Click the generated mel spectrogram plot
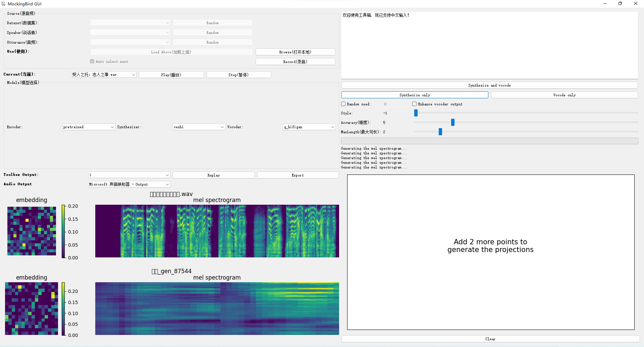This screenshot has width=644, height=347. pyautogui.click(x=217, y=309)
